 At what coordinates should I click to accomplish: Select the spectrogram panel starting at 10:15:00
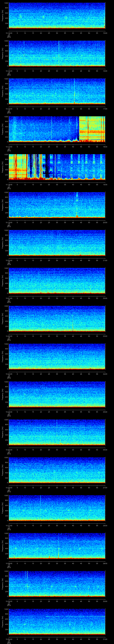pos(57,54)
